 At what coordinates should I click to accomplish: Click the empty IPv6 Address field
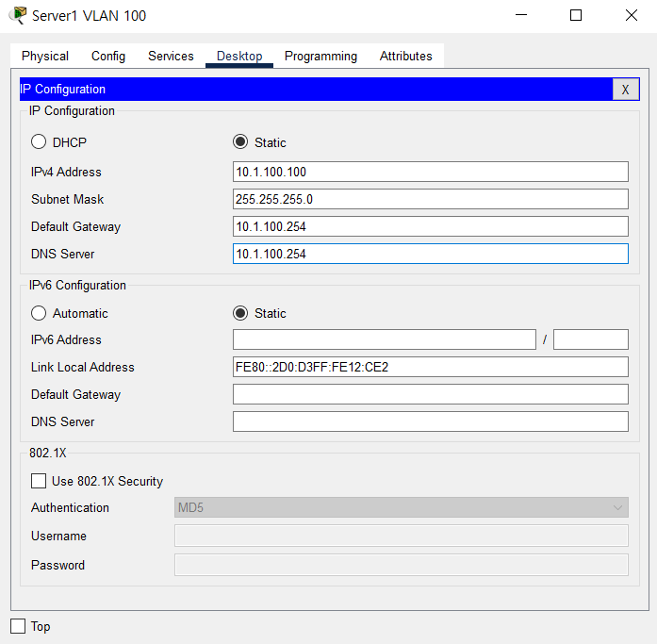[385, 339]
